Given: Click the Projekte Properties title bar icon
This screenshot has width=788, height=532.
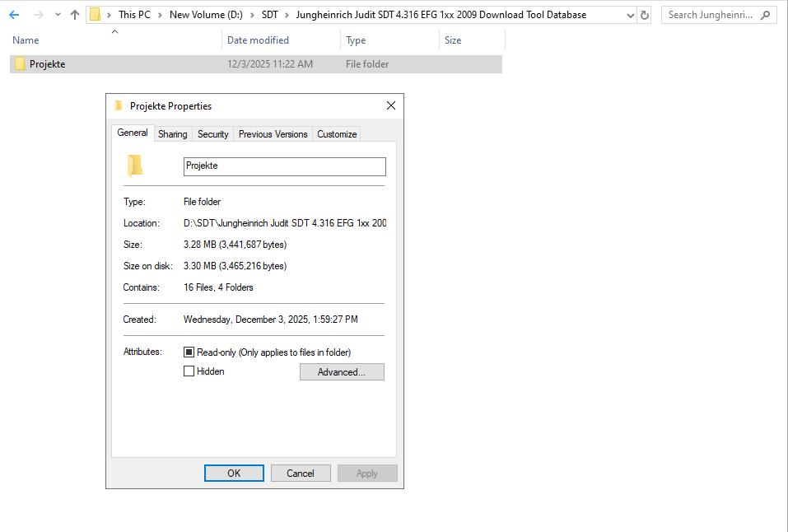Looking at the screenshot, I should [119, 105].
